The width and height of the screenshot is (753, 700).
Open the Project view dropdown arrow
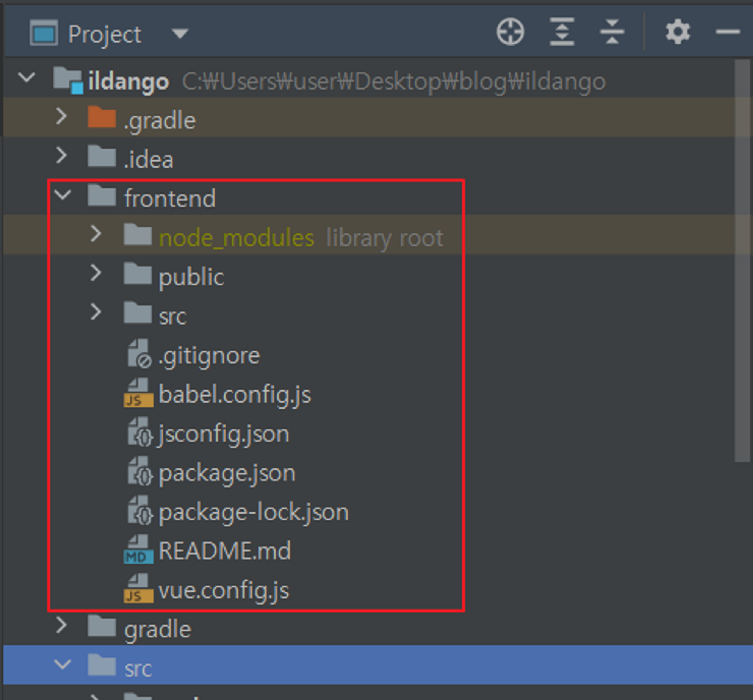click(x=180, y=34)
